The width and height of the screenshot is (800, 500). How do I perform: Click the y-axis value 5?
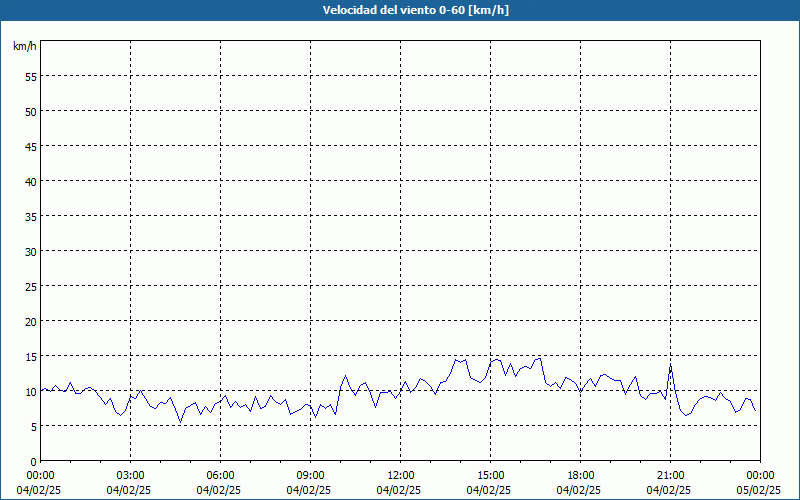point(34,427)
